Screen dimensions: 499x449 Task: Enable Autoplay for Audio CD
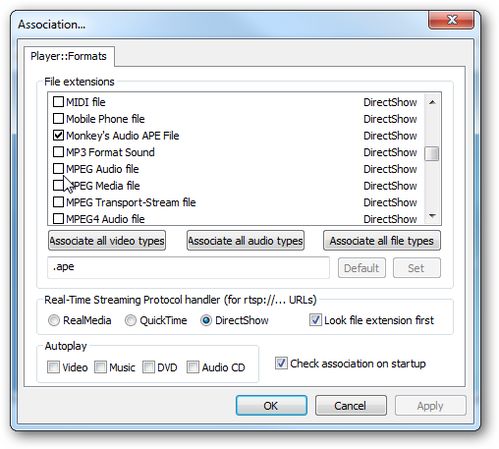[x=193, y=367]
